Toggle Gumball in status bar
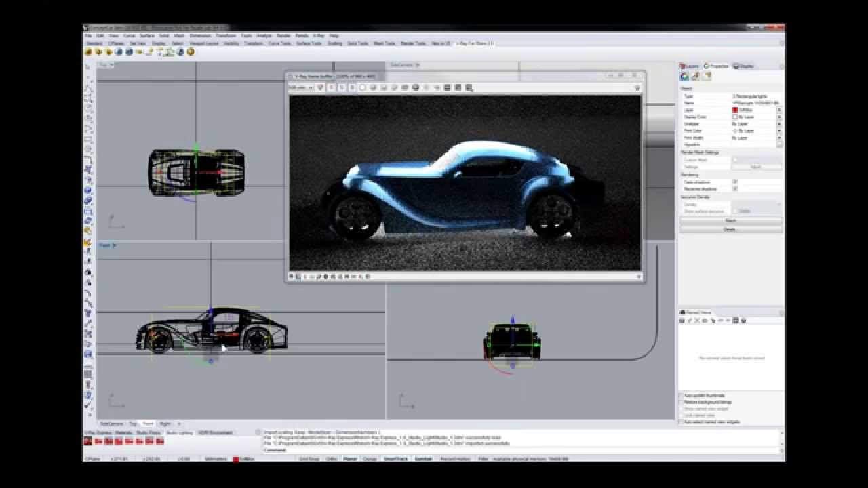The image size is (868, 488). pyautogui.click(x=423, y=459)
